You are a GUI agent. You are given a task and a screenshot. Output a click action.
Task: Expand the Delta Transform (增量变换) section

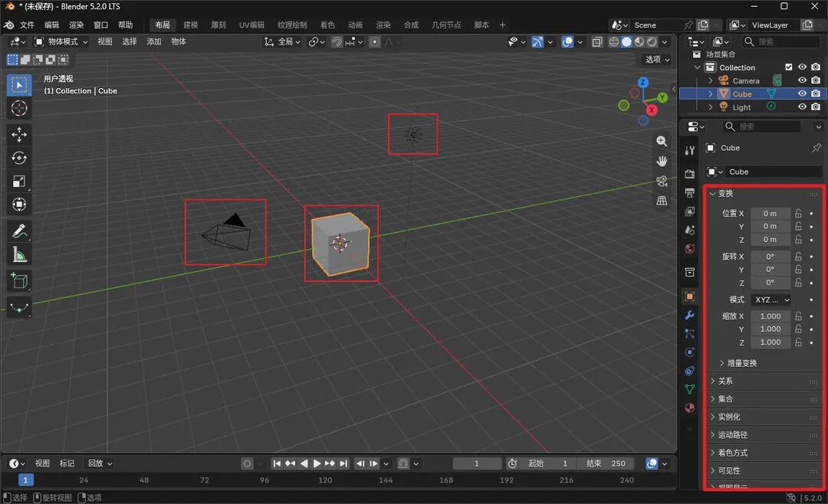(x=738, y=363)
